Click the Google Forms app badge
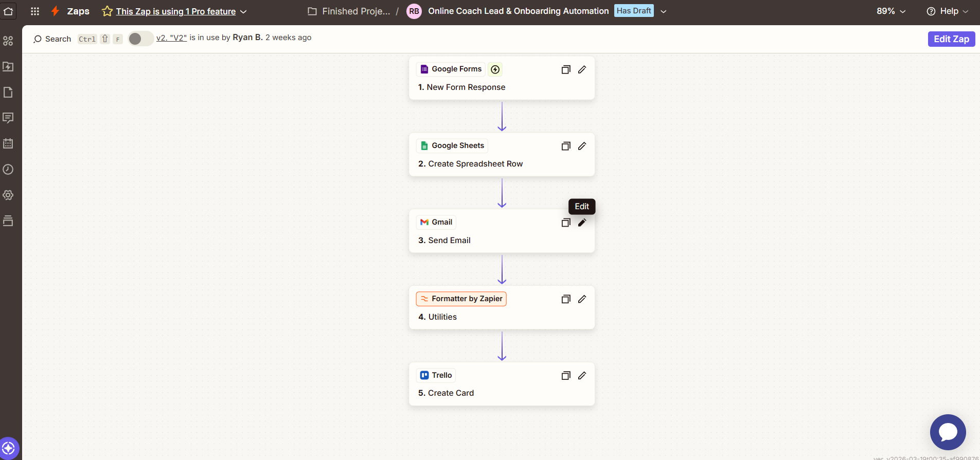The image size is (980, 460). [451, 69]
